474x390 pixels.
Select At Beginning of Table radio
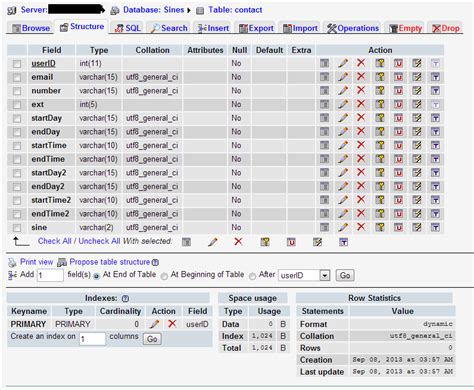tap(164, 276)
